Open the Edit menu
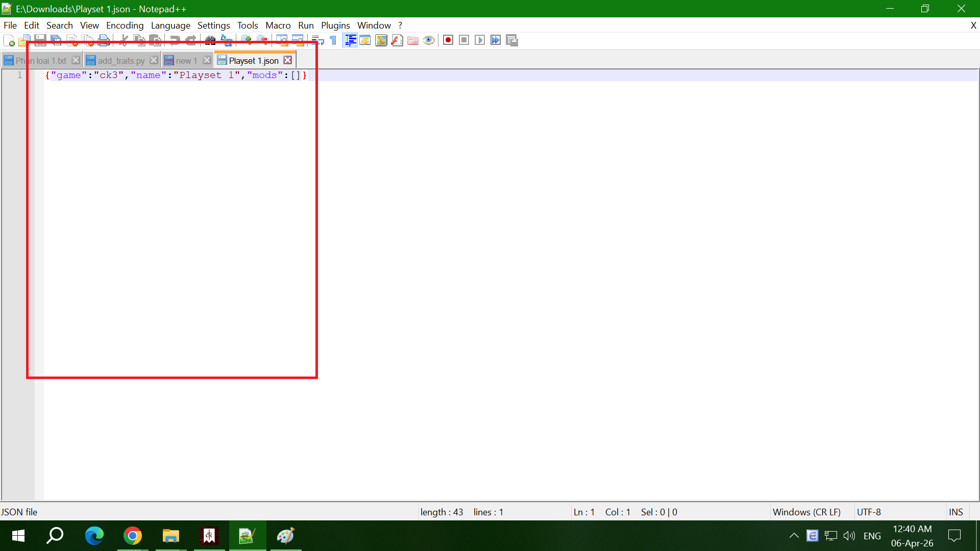 (x=32, y=26)
